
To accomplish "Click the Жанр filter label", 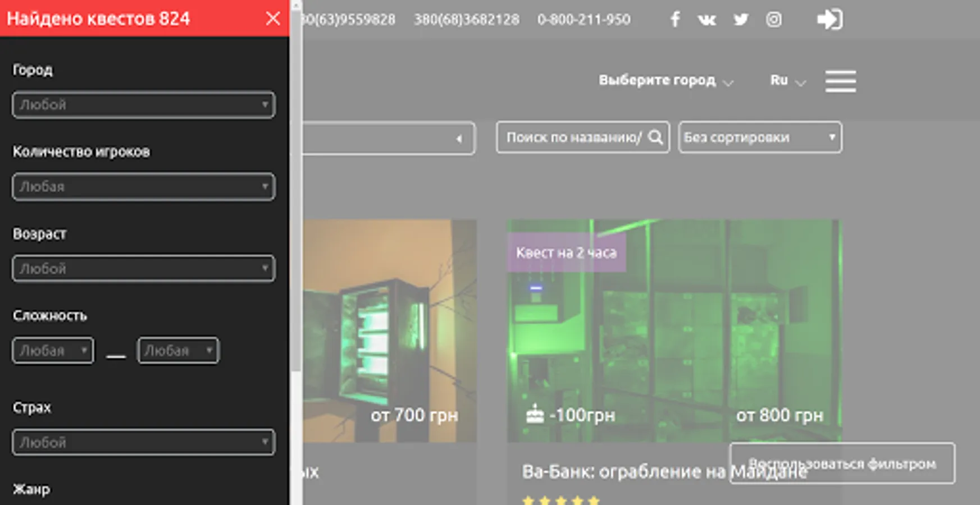I will [x=31, y=489].
